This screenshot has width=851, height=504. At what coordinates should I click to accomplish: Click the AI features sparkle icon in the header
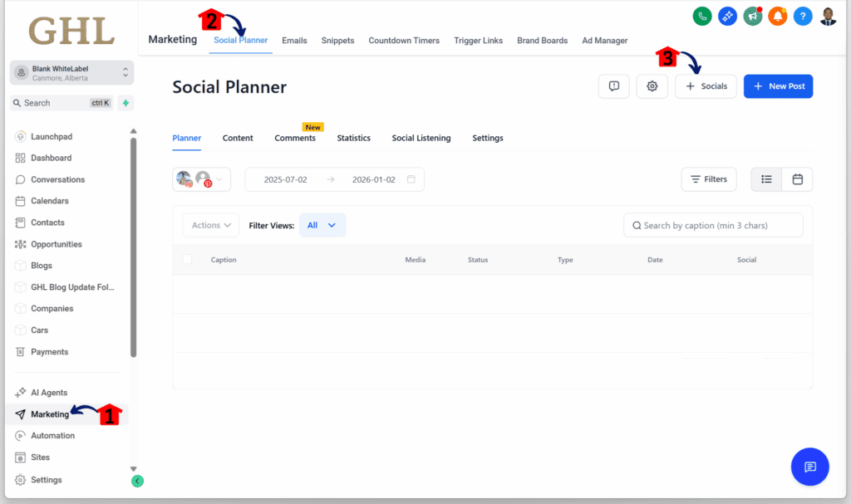pos(727,16)
